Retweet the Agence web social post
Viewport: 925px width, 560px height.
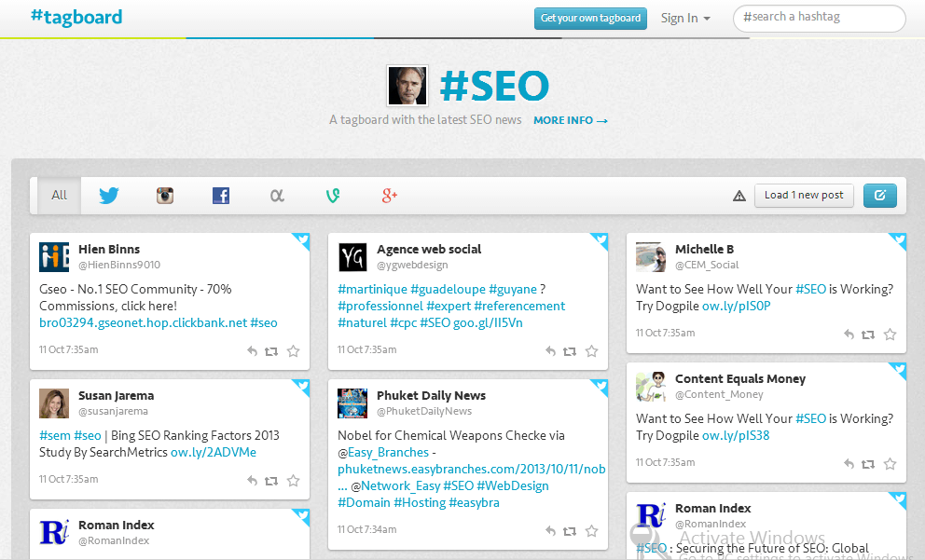[x=570, y=351]
